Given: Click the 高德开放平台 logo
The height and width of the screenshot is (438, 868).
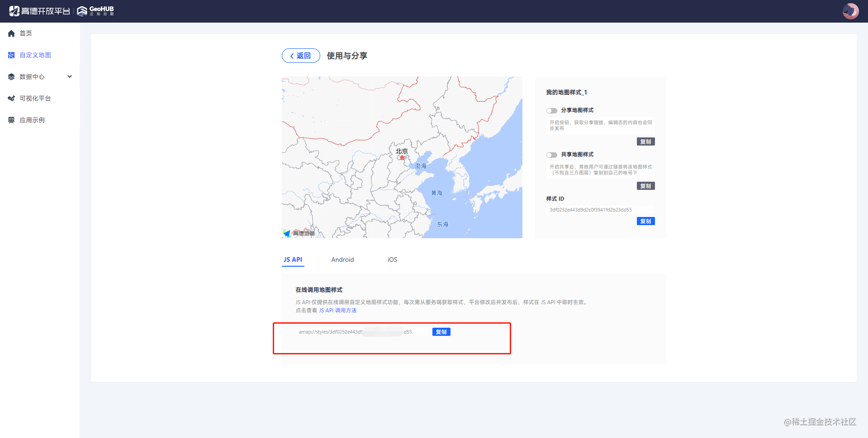Looking at the screenshot, I should (x=39, y=11).
